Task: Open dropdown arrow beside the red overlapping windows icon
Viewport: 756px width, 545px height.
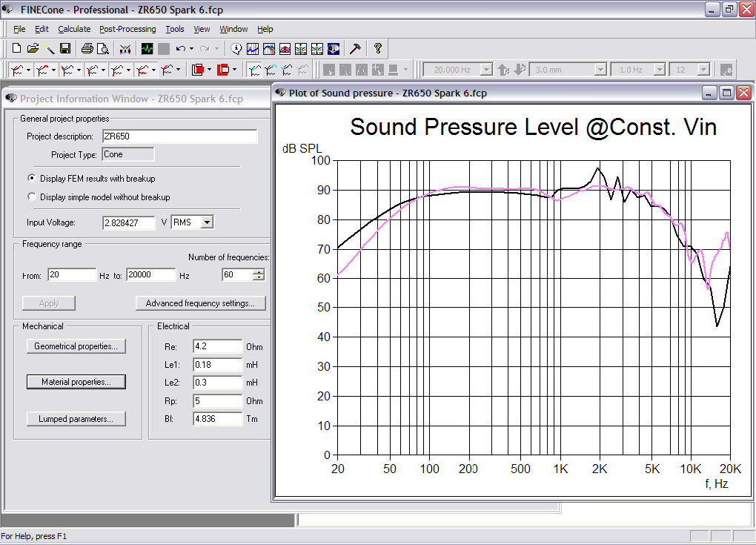Action: pyautogui.click(x=209, y=70)
